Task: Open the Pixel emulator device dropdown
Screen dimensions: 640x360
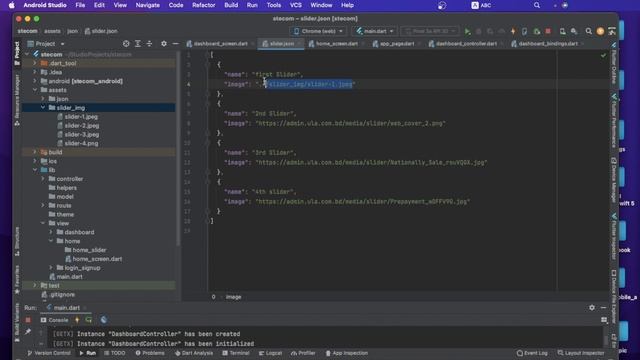Action: point(430,31)
